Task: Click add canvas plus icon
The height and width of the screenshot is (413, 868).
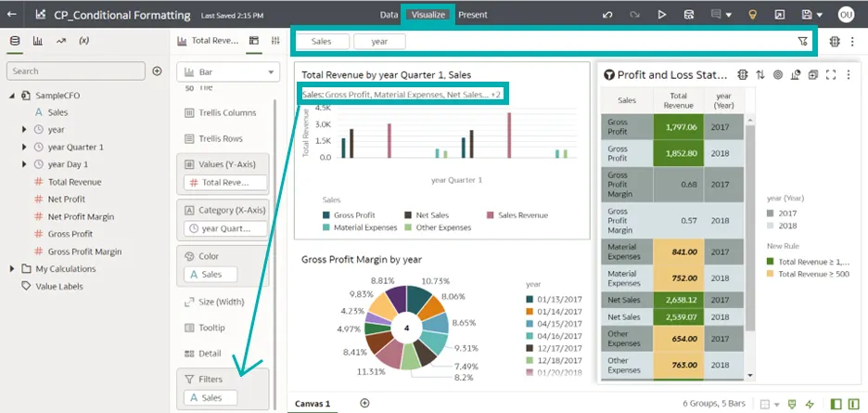Action: (x=364, y=404)
